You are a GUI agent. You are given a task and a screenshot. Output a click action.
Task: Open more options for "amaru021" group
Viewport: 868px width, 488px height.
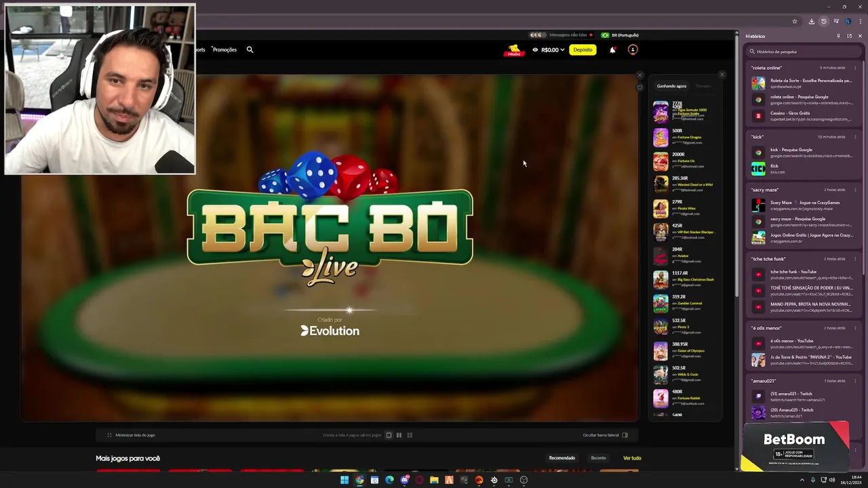854,381
